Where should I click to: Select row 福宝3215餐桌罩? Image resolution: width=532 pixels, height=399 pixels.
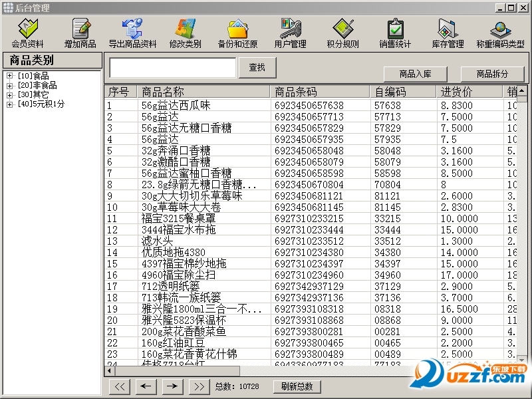311,219
